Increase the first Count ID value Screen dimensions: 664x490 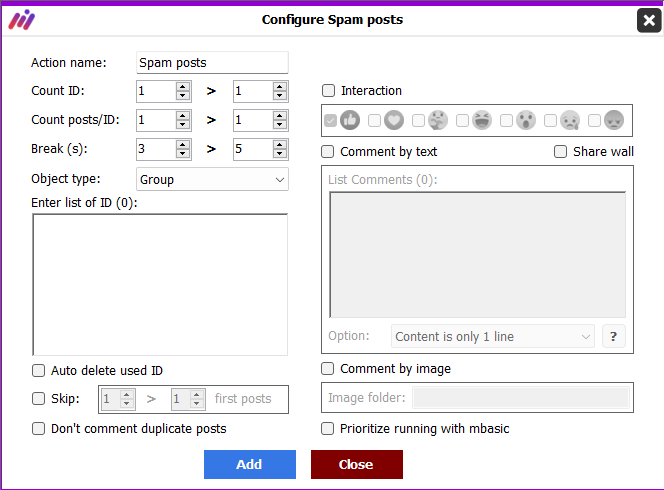(x=183, y=86)
